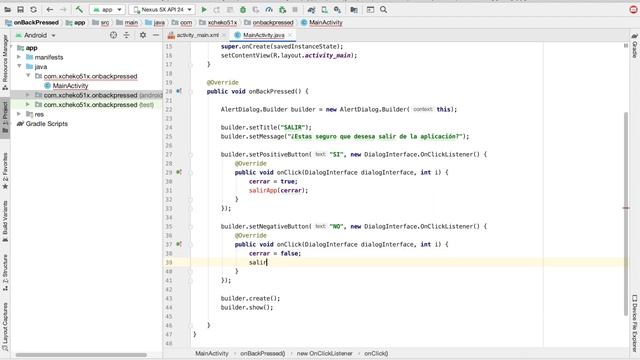Close the MainActivity.java tab

290,35
